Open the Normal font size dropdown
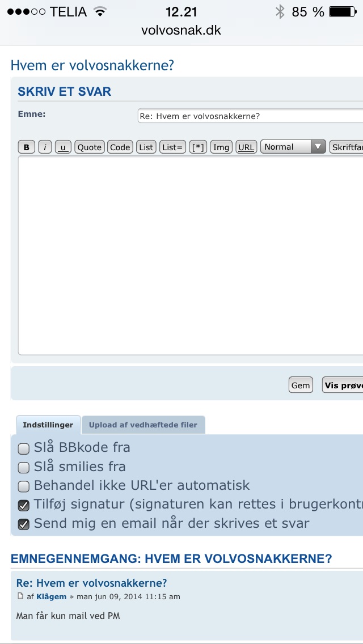Viewport: 363px width, 644px height. click(x=293, y=147)
